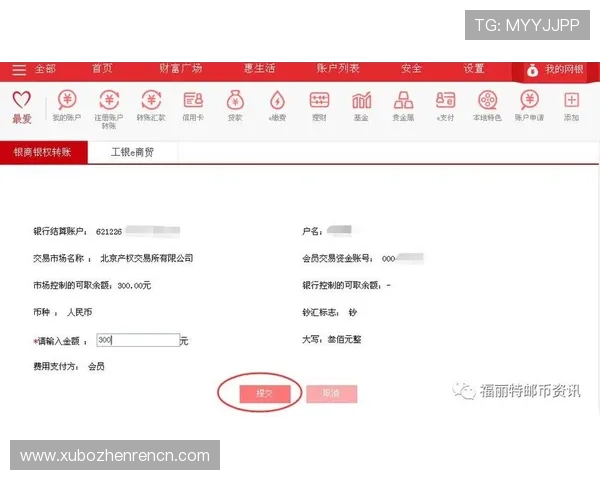Click the 会员 fee payer value
The width and height of the screenshot is (600, 480).
(96, 366)
